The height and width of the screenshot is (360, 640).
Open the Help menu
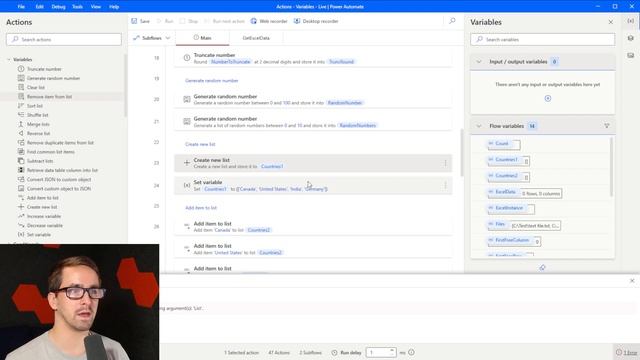click(x=114, y=7)
